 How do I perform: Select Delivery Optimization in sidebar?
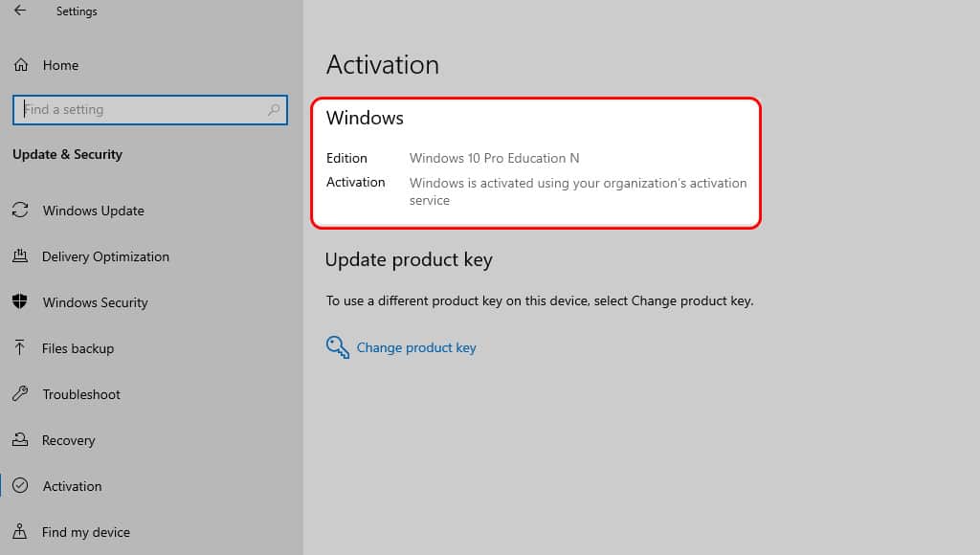tap(105, 256)
